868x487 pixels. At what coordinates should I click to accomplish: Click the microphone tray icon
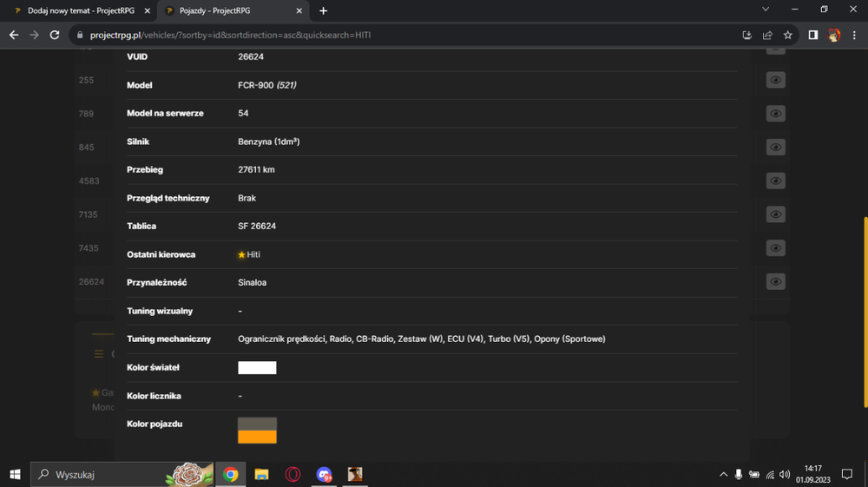[739, 474]
